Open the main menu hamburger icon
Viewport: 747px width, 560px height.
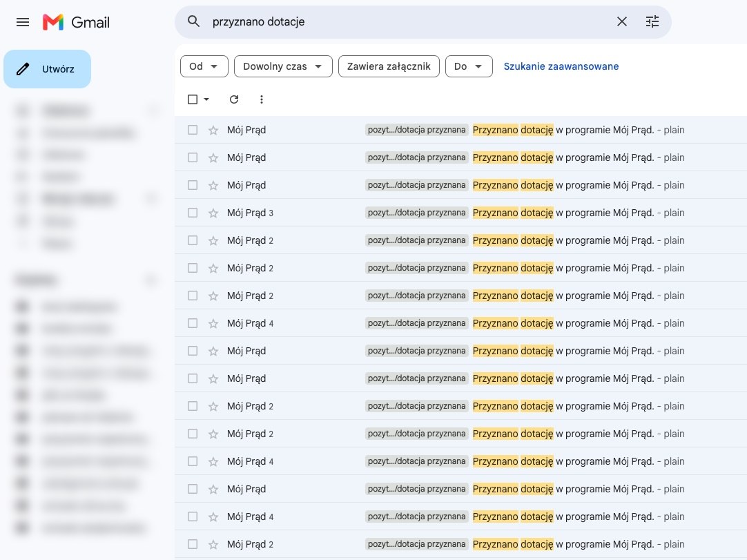22,22
